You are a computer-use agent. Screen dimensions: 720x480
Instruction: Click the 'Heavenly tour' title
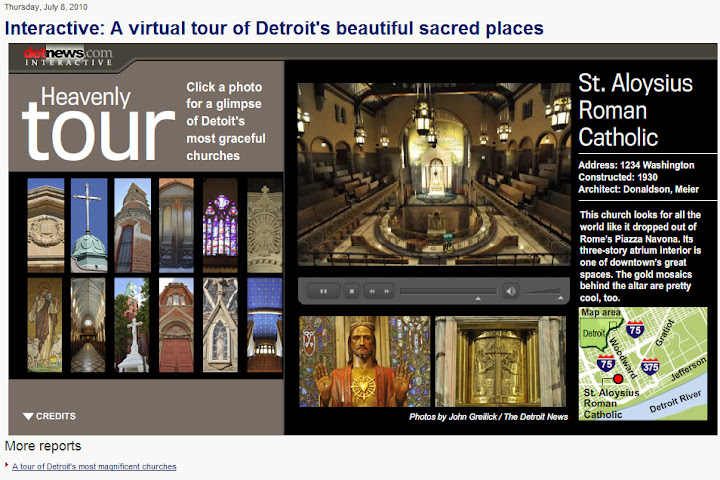coord(98,123)
